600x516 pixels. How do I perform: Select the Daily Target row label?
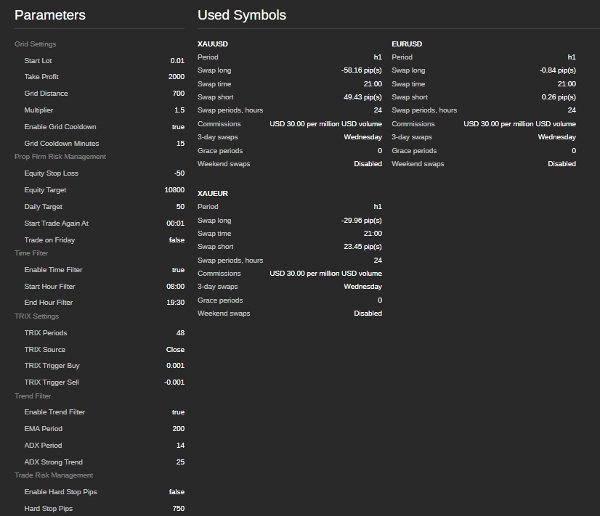(x=43, y=207)
